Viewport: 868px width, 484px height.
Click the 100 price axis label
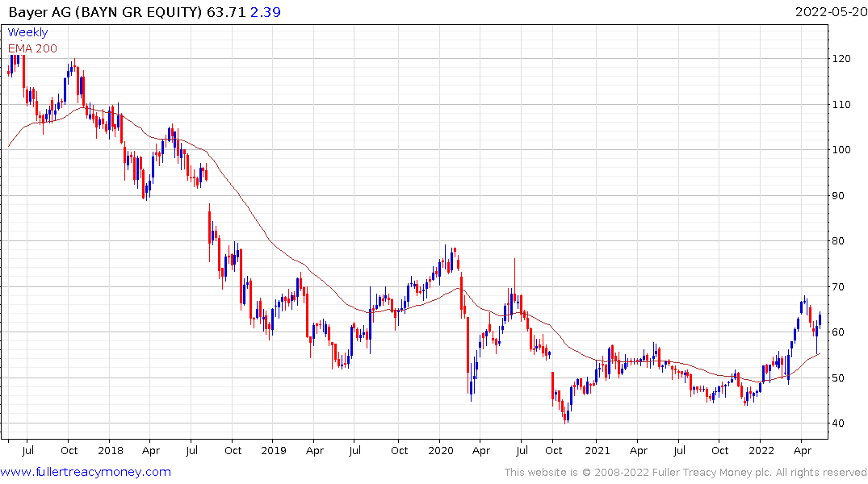click(841, 150)
